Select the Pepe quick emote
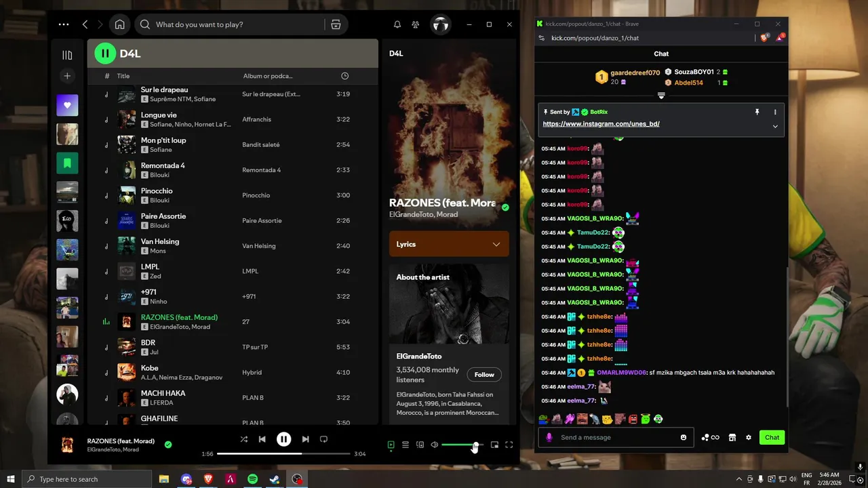This screenshot has width=868, height=488. (543, 419)
